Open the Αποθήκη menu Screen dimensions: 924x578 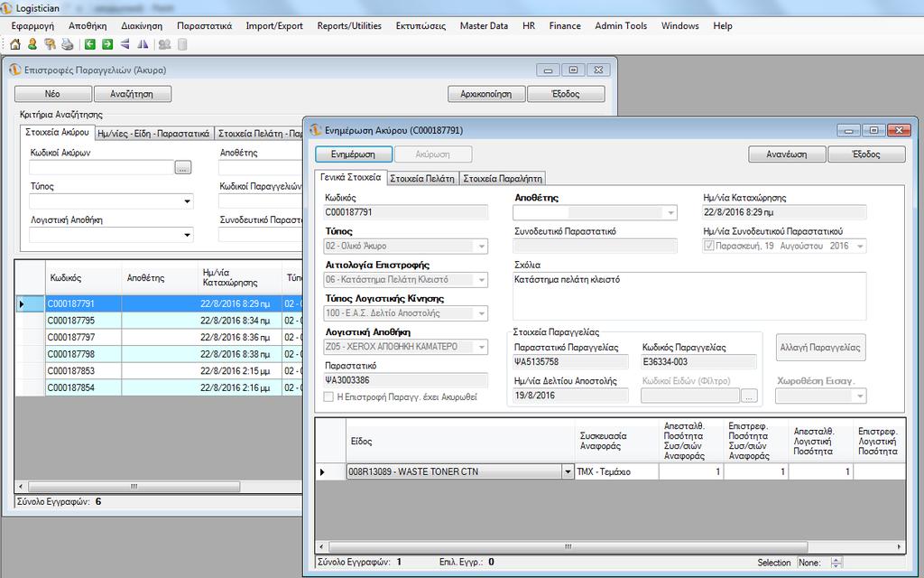(88, 26)
